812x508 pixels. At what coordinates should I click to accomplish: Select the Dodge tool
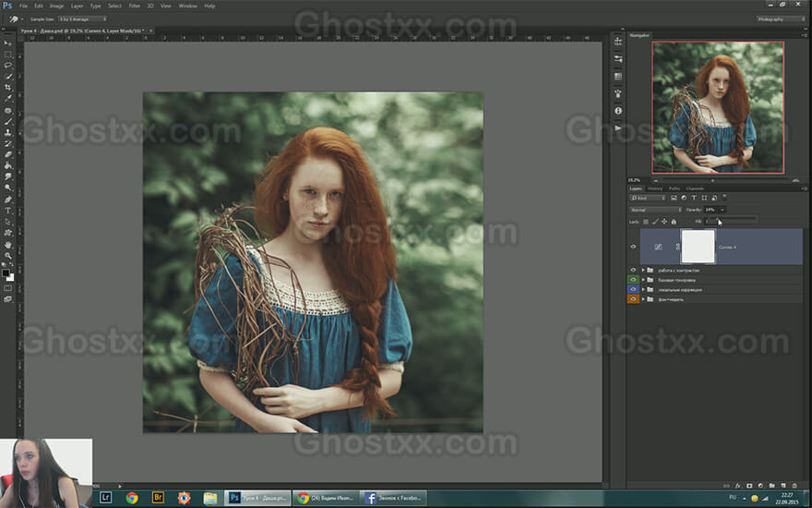tap(8, 187)
